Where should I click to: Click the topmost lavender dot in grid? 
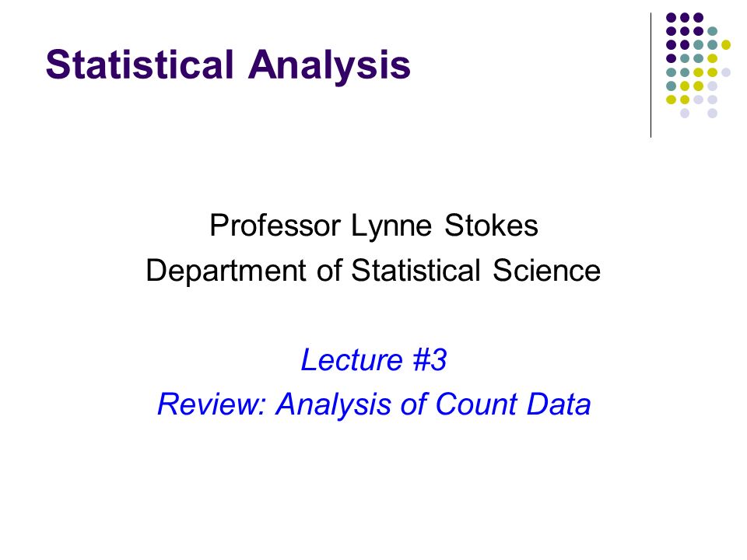(725, 72)
